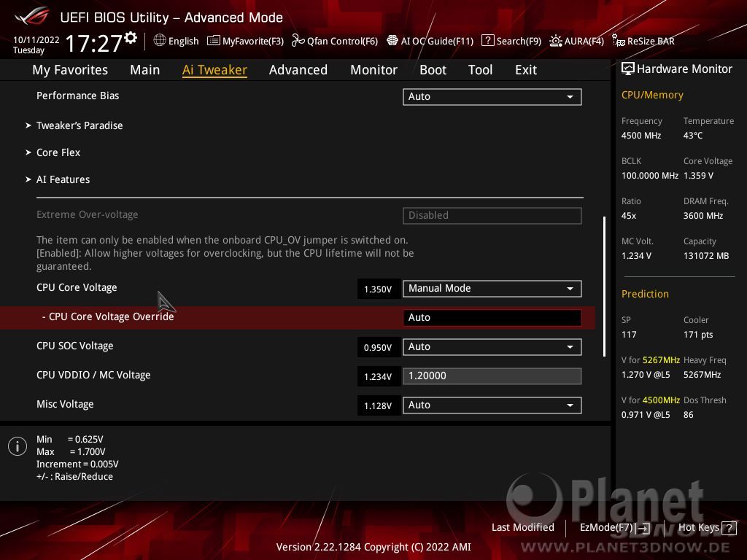Open CPU Core Voltage mode dropdown
Screen dimensions: 747x560
tap(492, 289)
